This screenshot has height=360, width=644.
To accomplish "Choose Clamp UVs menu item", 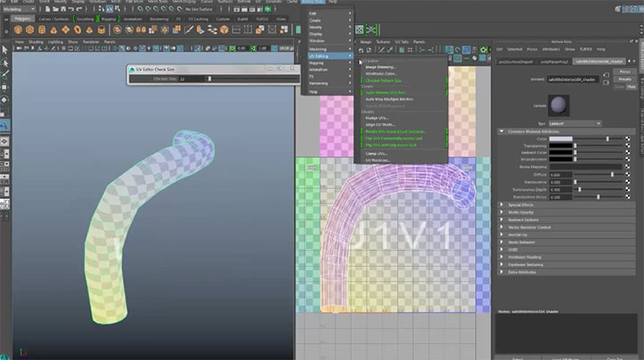I will click(377, 153).
